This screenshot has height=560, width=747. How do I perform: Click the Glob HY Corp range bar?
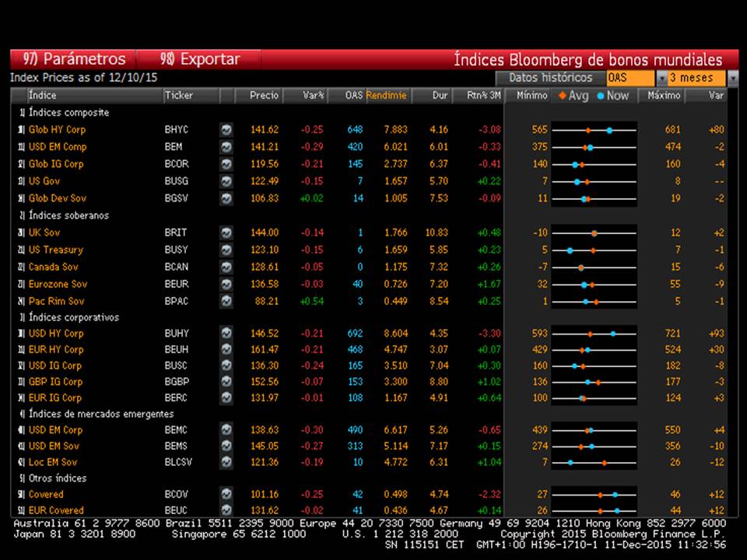(x=594, y=130)
